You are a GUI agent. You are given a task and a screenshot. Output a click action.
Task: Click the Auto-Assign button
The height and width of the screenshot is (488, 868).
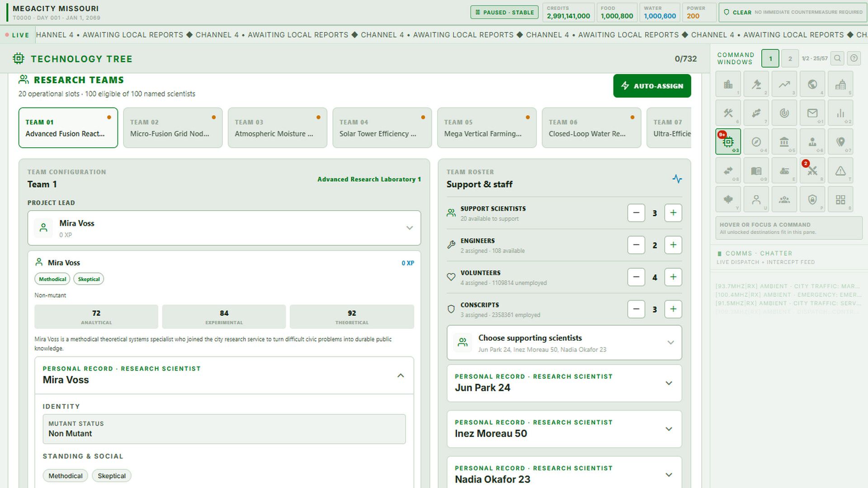click(x=652, y=86)
